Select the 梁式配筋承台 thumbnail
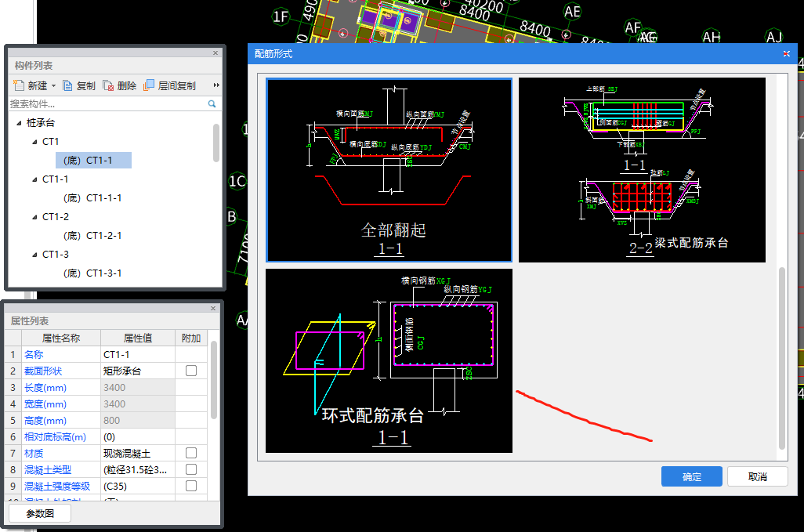Image resolution: width=804 pixels, height=532 pixels. pyautogui.click(x=642, y=170)
